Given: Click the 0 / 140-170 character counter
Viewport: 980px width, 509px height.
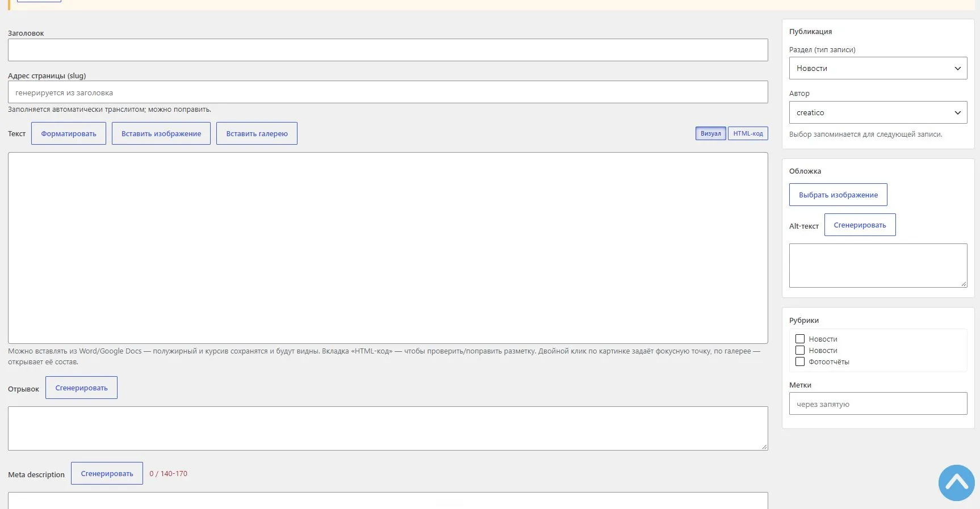Looking at the screenshot, I should (x=168, y=473).
